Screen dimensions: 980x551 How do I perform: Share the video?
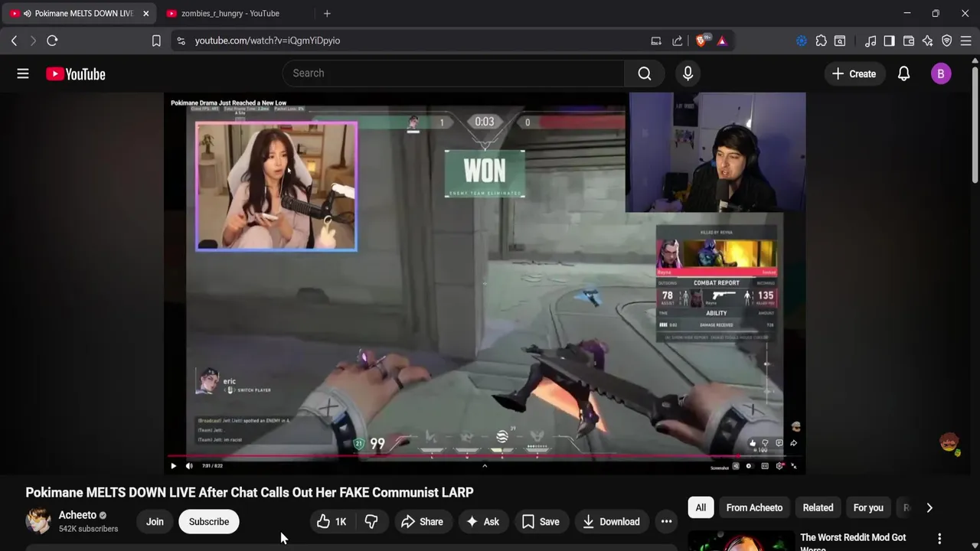coord(422,522)
